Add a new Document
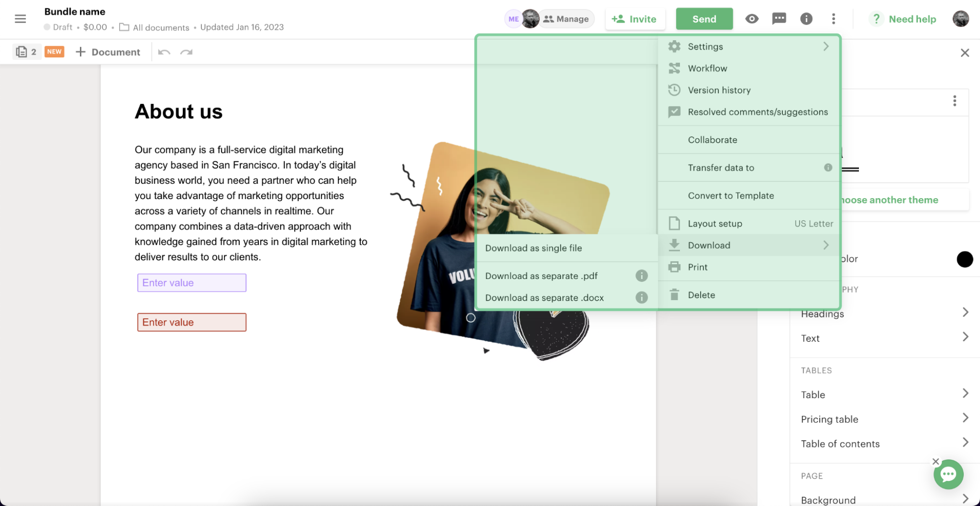980x506 pixels. point(108,52)
